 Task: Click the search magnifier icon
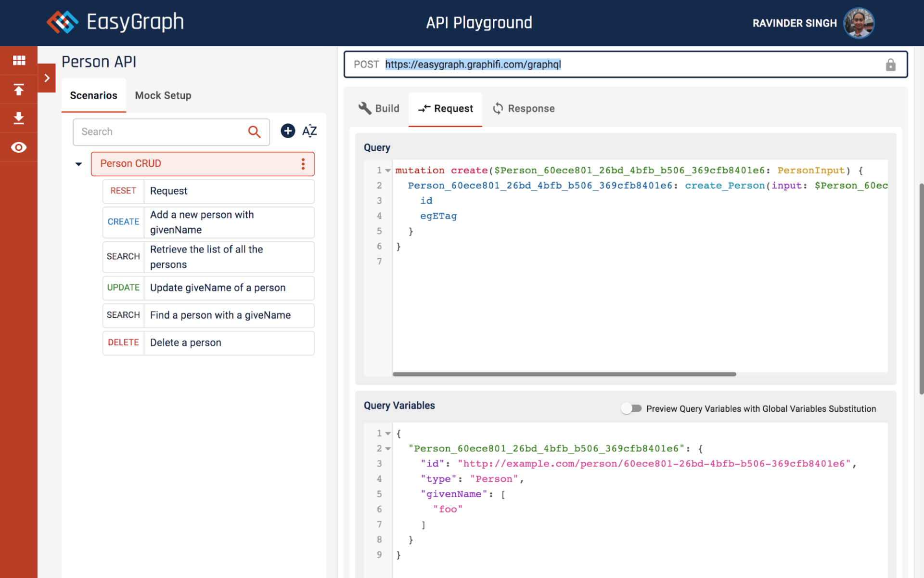coord(254,132)
